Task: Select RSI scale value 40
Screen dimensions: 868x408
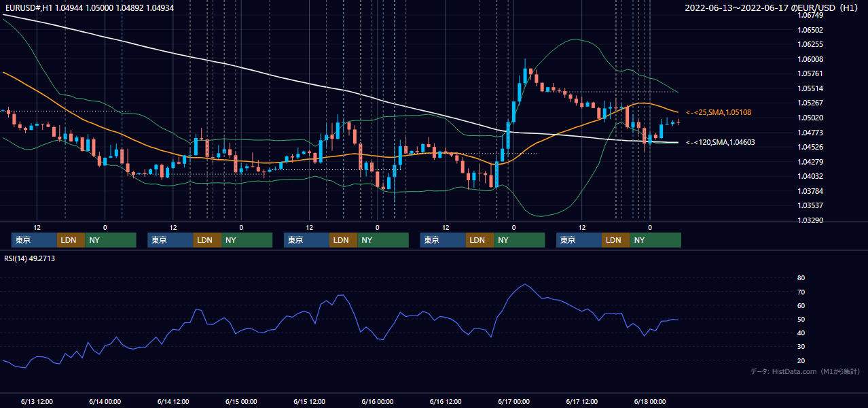Action: [x=801, y=333]
